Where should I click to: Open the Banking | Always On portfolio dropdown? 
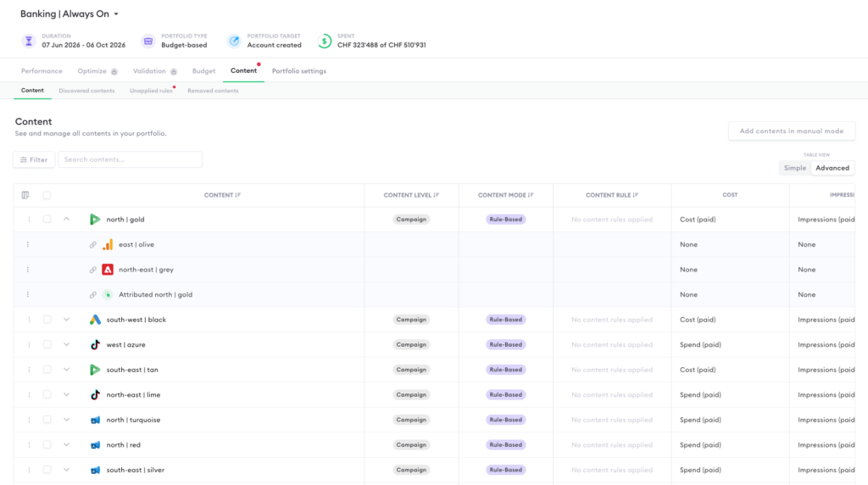70,14
